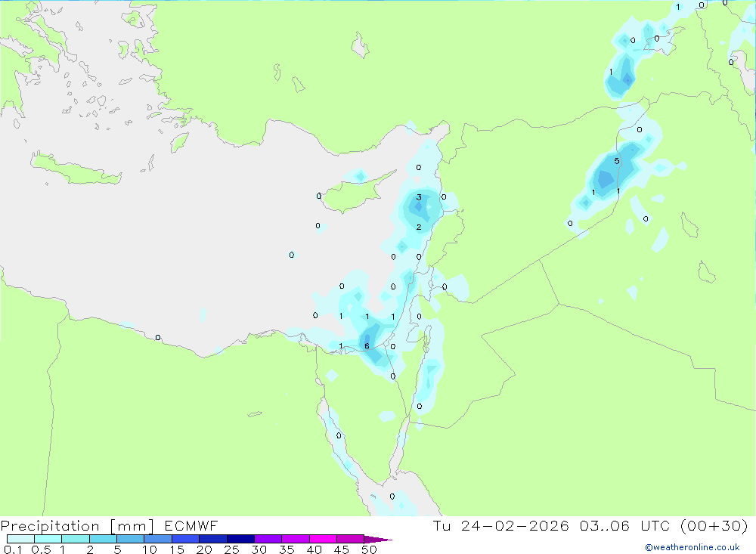
Task: Select the 35–40 mm violet legend swatch
Action: 296,539
